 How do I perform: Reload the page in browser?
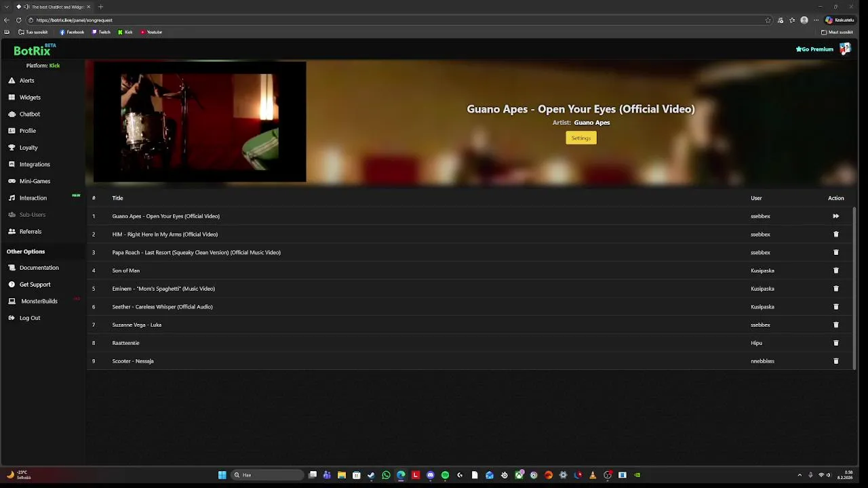point(18,20)
